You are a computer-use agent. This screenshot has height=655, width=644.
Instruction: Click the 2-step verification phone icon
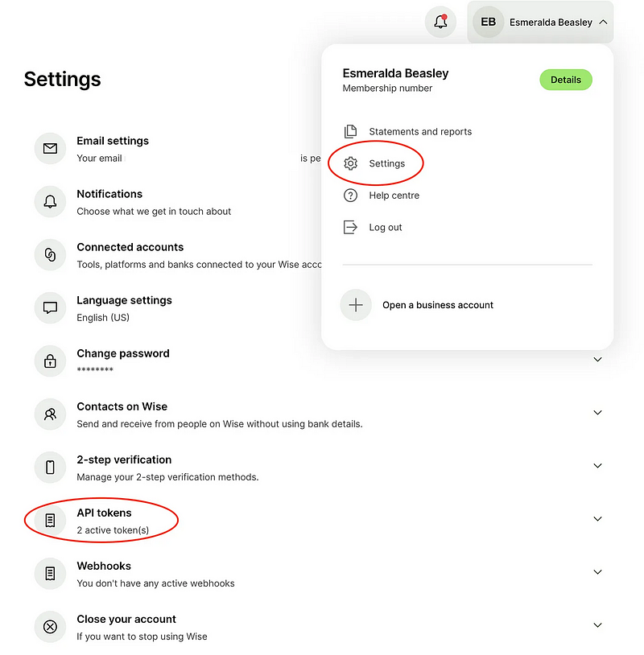[50, 468]
